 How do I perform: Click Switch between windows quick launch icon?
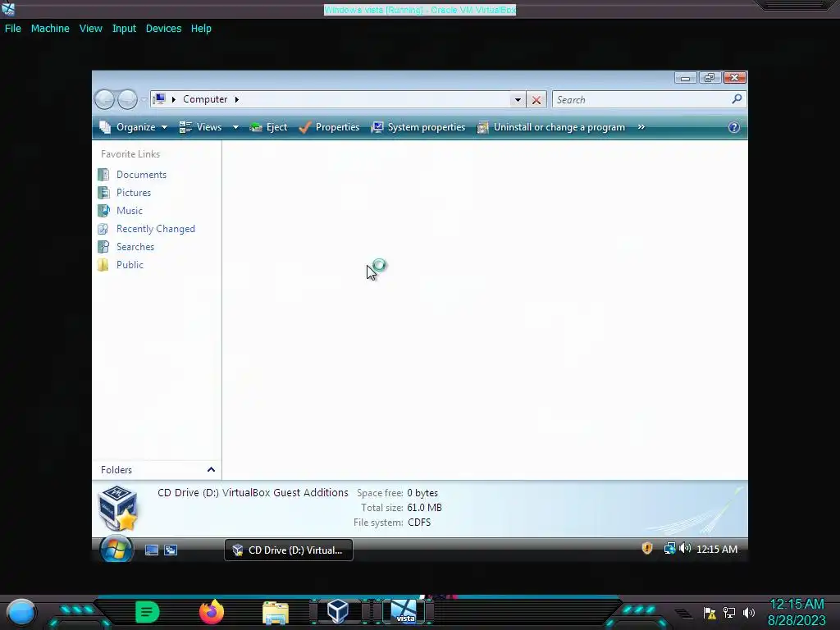coord(171,550)
